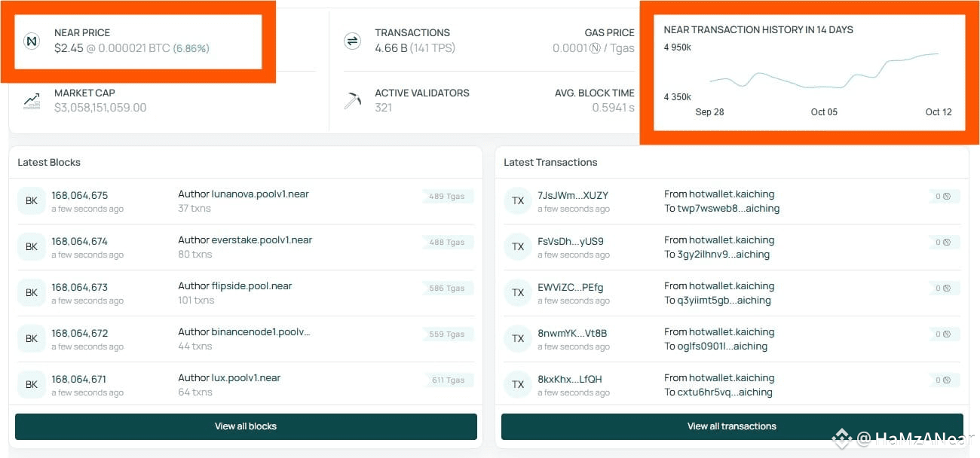Click BK icon for block 168,064,672
Viewport: 980px width, 458px height.
tap(32, 339)
